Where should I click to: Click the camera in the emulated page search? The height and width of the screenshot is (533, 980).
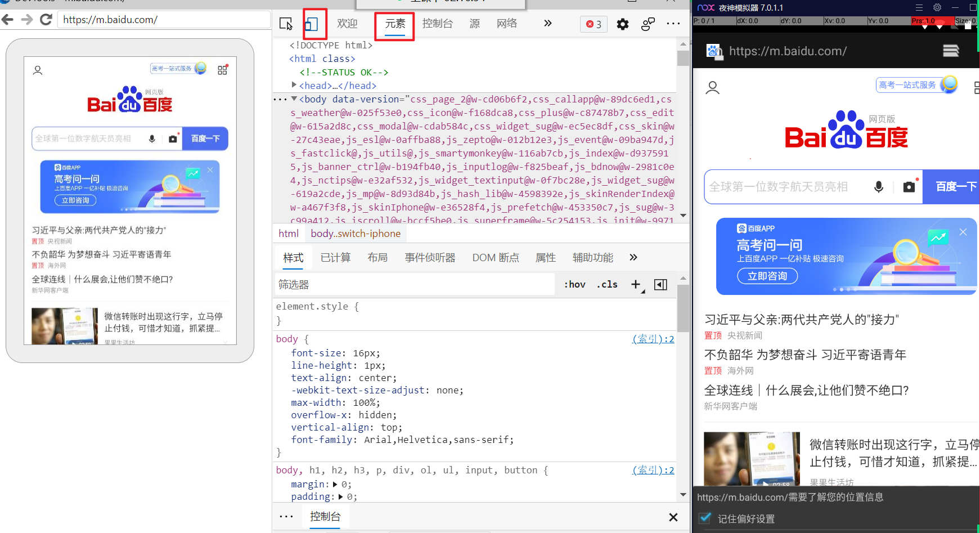pos(173,139)
